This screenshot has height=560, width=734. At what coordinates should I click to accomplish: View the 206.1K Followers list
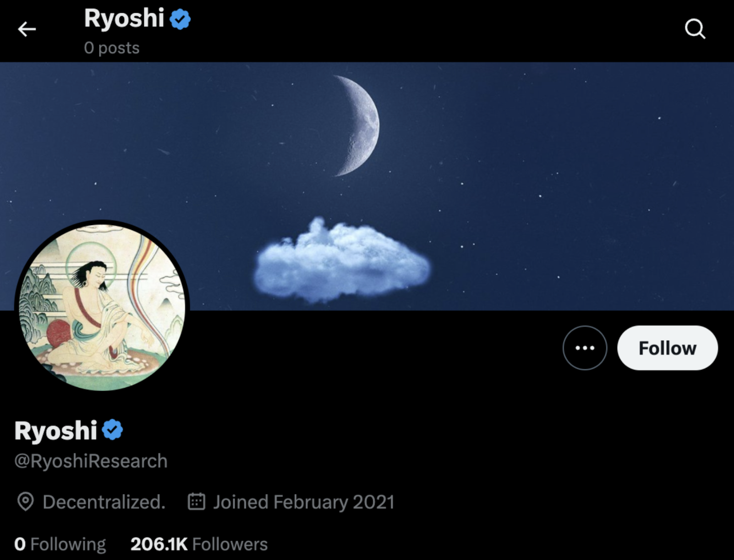(199, 544)
